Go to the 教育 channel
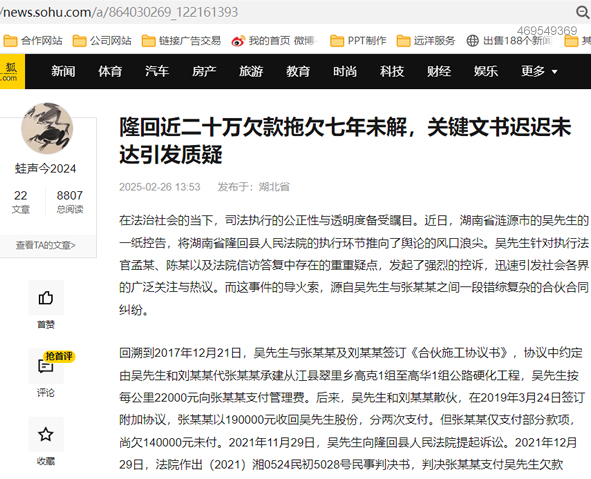The image size is (591, 479). click(298, 71)
